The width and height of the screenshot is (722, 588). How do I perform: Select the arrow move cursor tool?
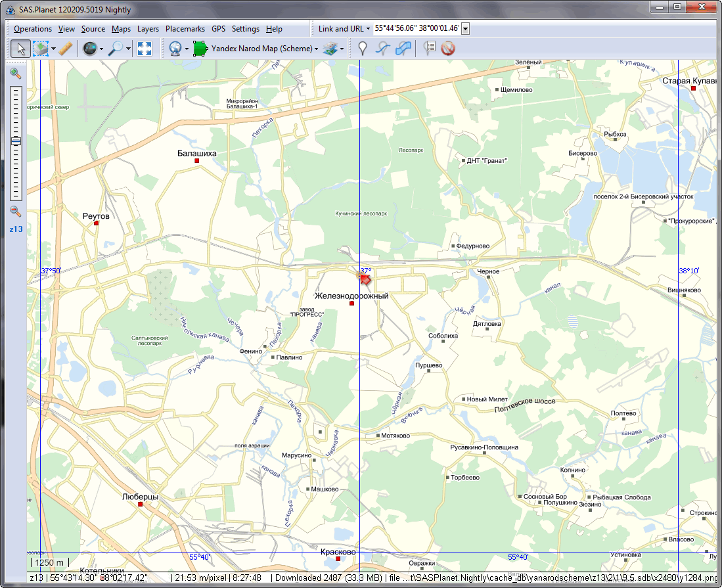pos(20,49)
